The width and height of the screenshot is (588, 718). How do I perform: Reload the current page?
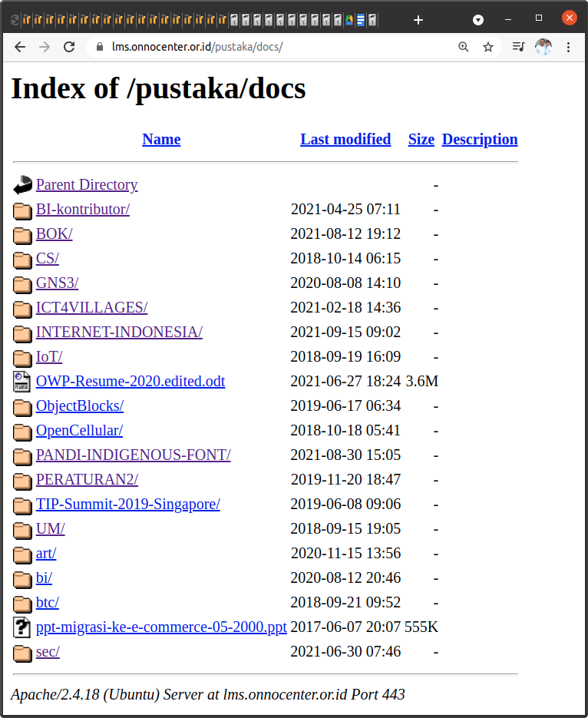point(69,47)
